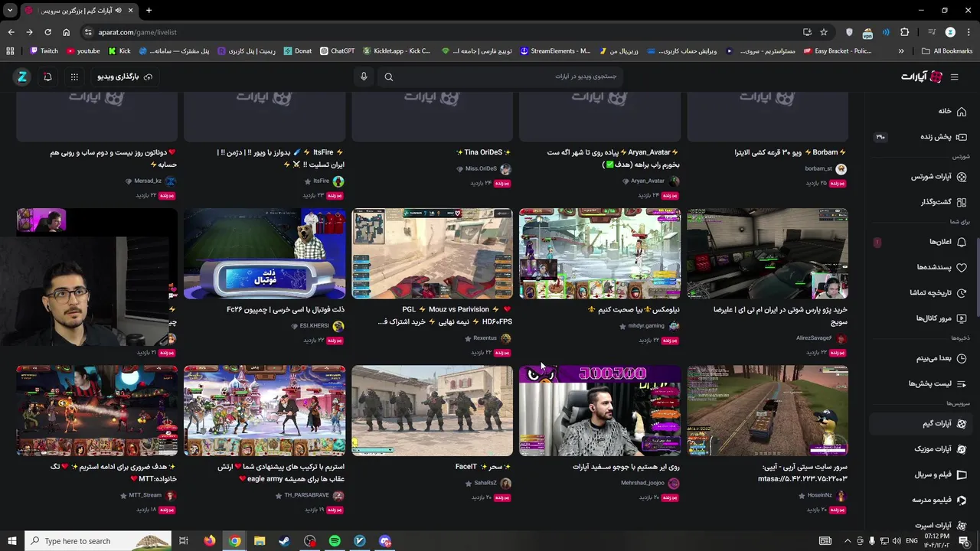
Task: Open Rexentus channel link
Action: (x=485, y=338)
